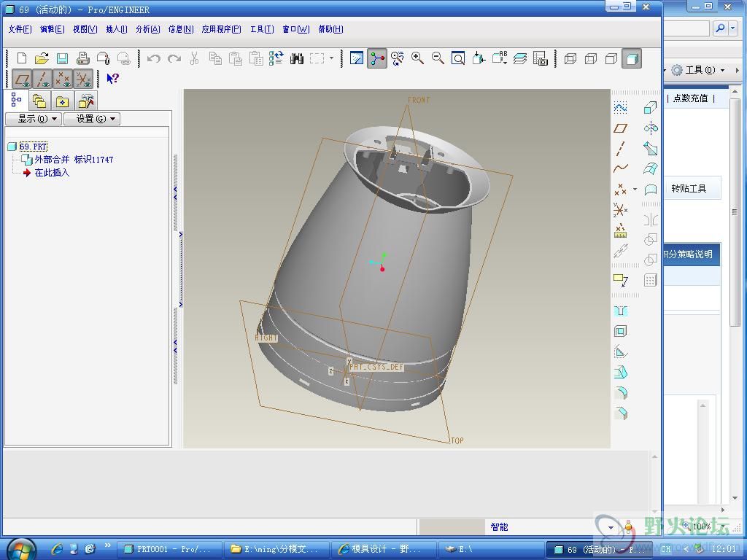747x560 pixels.
Task: Switch to shaded display style
Action: pyautogui.click(x=632, y=58)
